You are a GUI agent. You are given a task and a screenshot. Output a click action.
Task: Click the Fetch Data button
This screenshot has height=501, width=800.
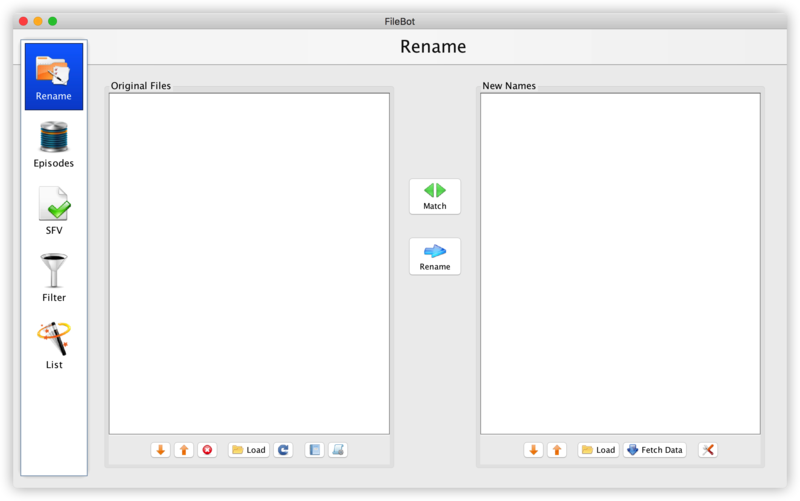tap(655, 450)
